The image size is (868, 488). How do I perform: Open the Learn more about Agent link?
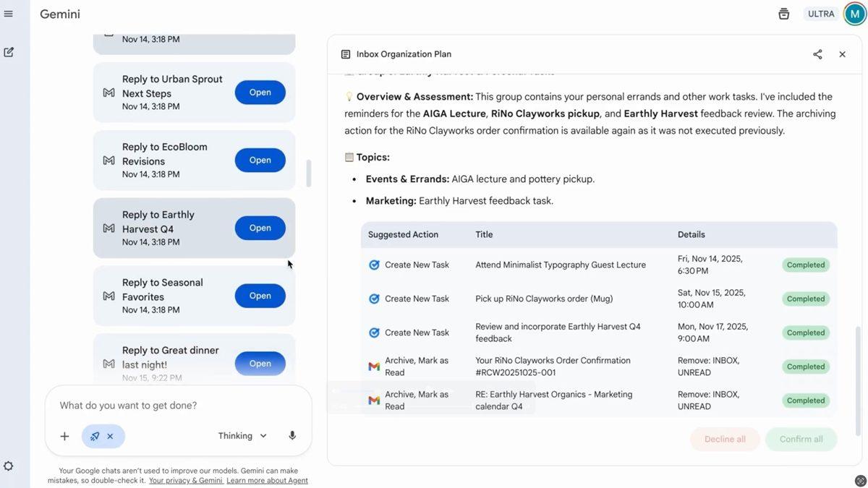pyautogui.click(x=267, y=479)
